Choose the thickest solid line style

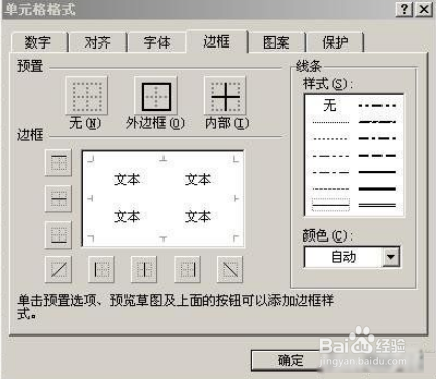click(x=377, y=189)
